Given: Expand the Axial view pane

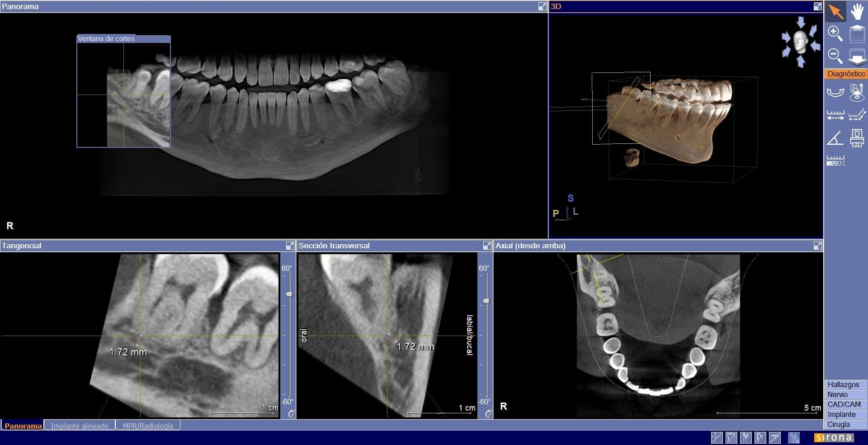Looking at the screenshot, I should tap(817, 246).
